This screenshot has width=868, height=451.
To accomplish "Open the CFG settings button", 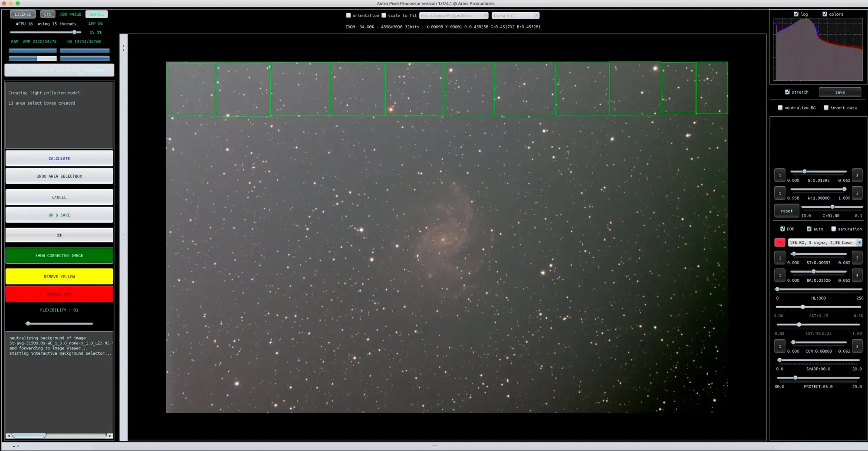I will pyautogui.click(x=48, y=14).
